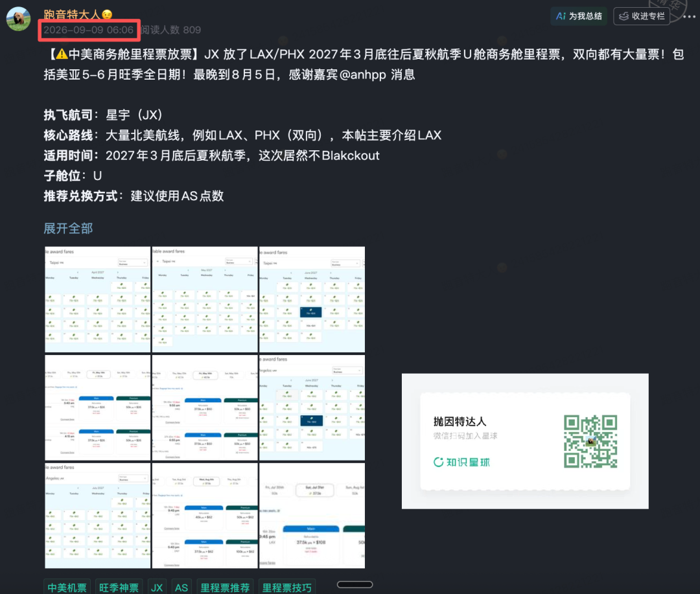The height and width of the screenshot is (594, 700).
Task: Expand the post with 展开全部
Action: pos(68,229)
